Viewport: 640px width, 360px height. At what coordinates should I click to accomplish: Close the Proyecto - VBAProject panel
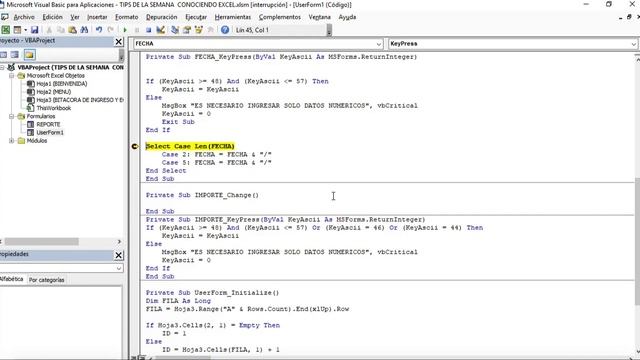click(x=118, y=42)
